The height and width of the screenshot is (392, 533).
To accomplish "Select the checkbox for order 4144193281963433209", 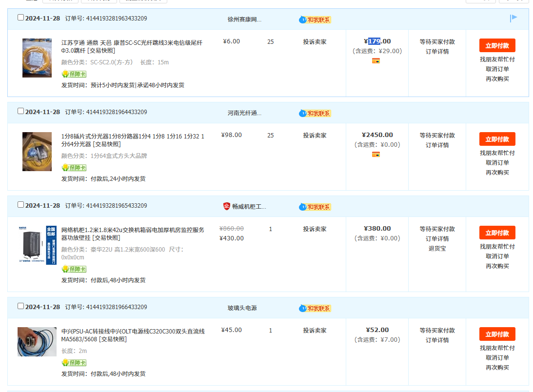I will coord(20,18).
